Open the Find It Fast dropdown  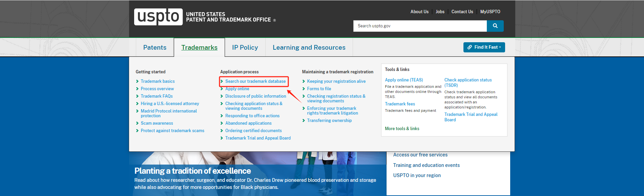point(484,47)
